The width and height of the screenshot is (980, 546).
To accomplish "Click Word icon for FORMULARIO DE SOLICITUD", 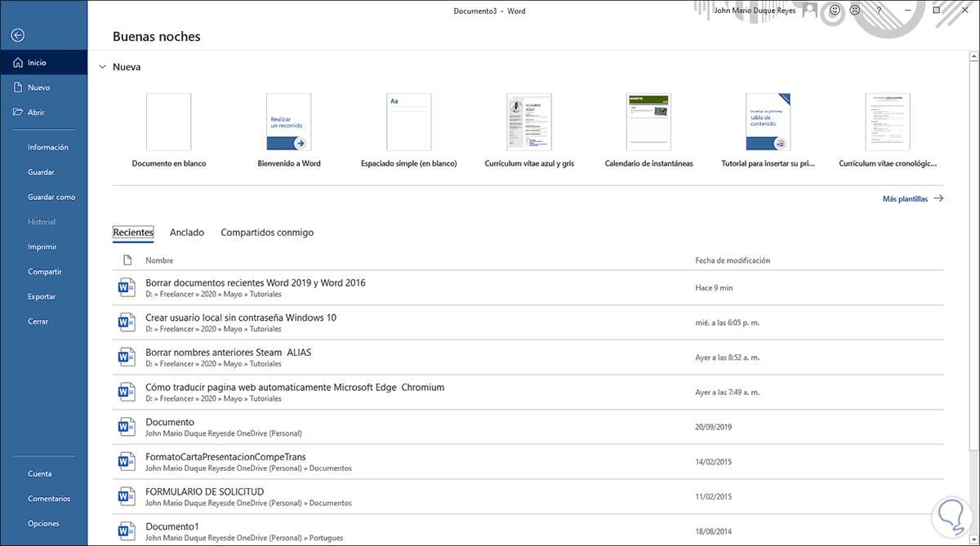I will point(127,496).
